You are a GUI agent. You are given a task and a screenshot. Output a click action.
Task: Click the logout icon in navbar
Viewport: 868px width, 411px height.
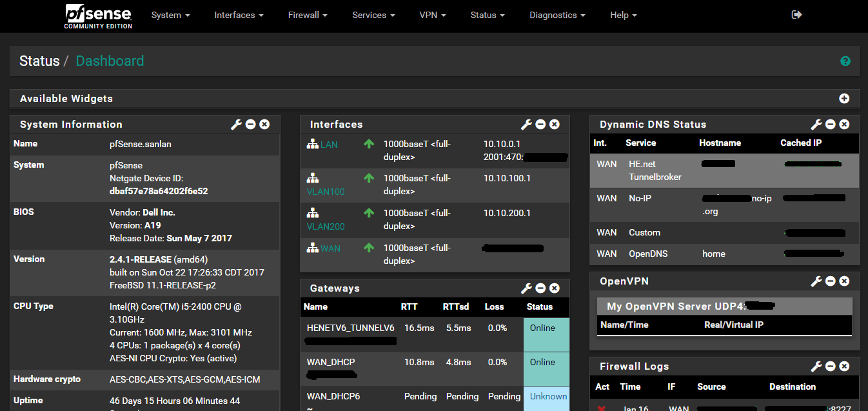[796, 15]
